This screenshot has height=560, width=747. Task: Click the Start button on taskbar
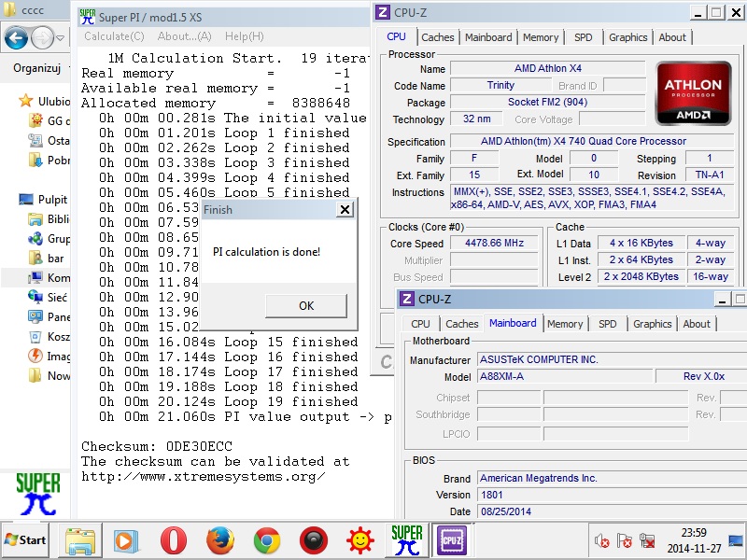coord(25,540)
